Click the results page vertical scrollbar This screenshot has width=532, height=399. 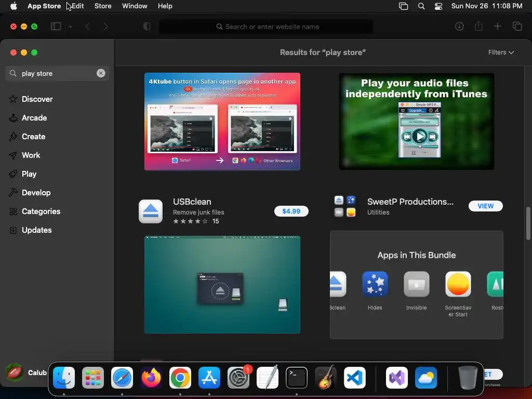528,223
